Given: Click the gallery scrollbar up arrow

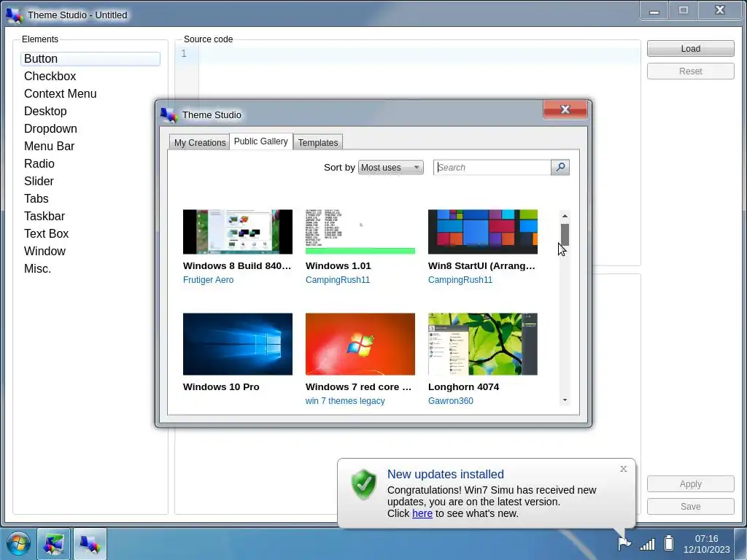Looking at the screenshot, I should 565,216.
